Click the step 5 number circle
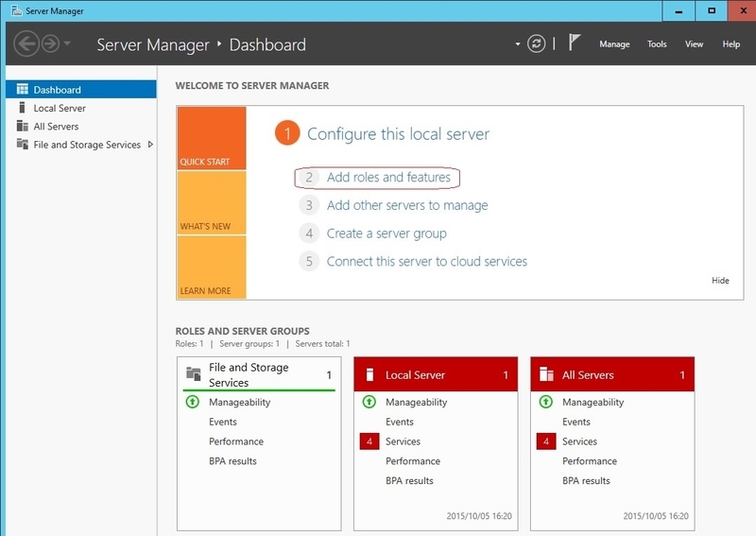756x536 pixels. [x=309, y=262]
